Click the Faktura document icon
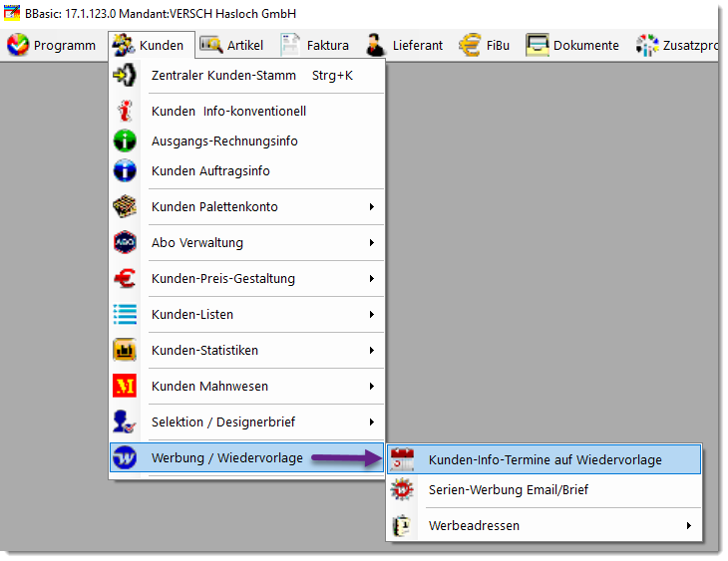 (x=290, y=45)
